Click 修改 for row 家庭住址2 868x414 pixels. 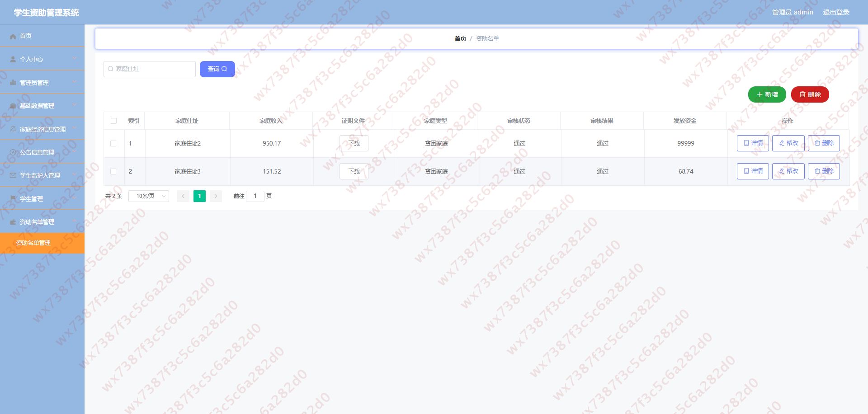pos(788,143)
